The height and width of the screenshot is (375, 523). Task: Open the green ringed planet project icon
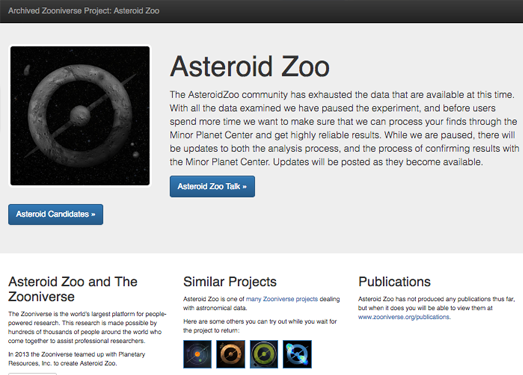coord(264,354)
